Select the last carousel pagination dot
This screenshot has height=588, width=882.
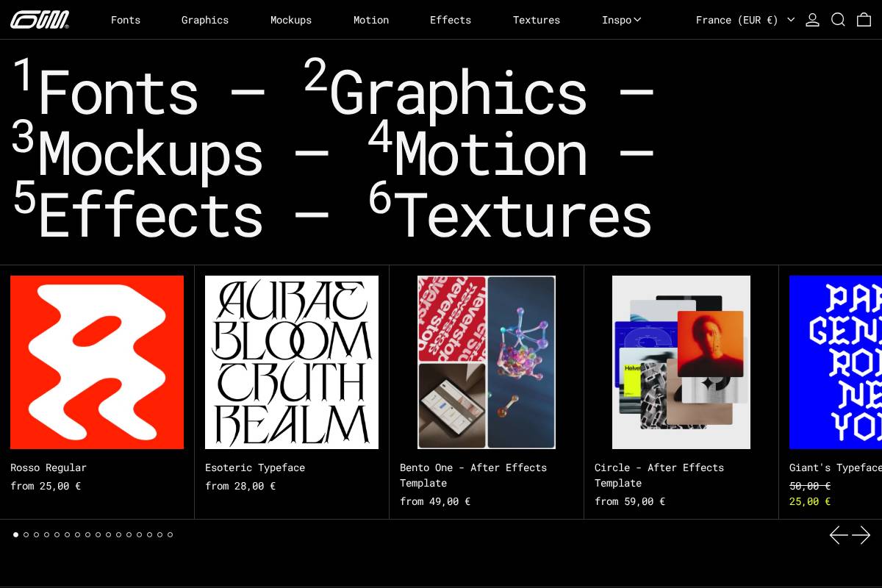(x=170, y=535)
